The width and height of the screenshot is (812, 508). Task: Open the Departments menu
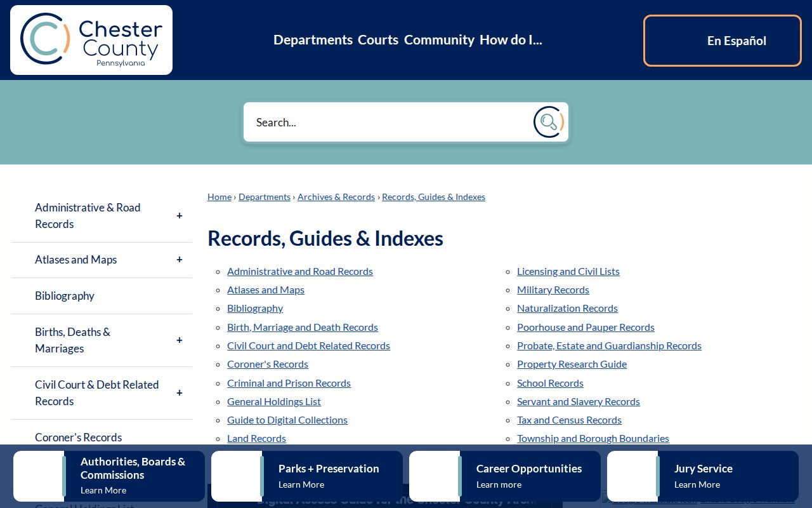(313, 40)
